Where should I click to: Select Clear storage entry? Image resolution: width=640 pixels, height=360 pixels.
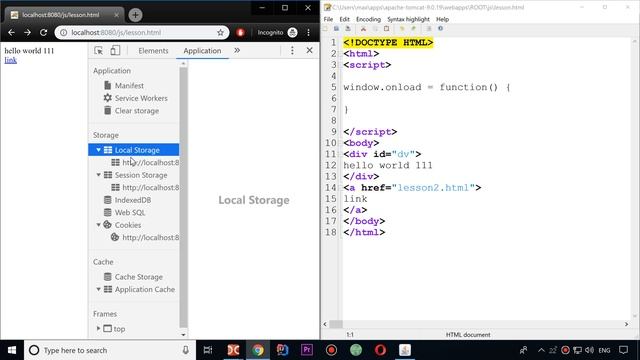click(x=137, y=111)
